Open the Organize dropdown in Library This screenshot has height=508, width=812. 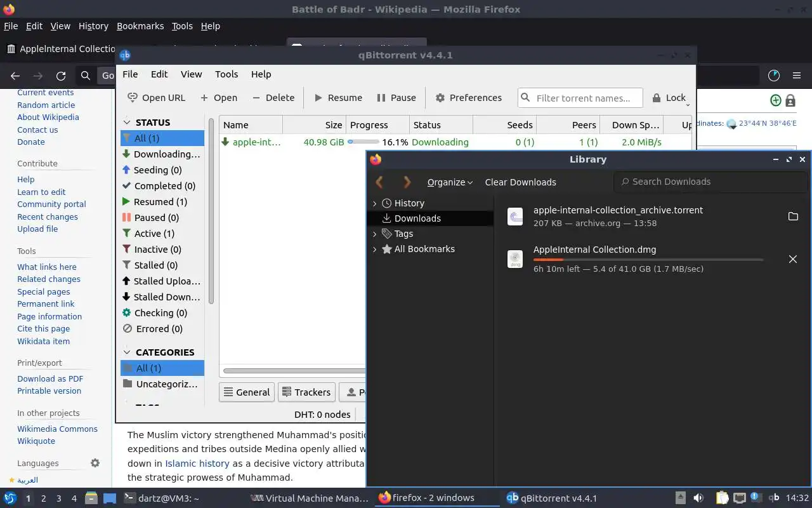coord(450,182)
